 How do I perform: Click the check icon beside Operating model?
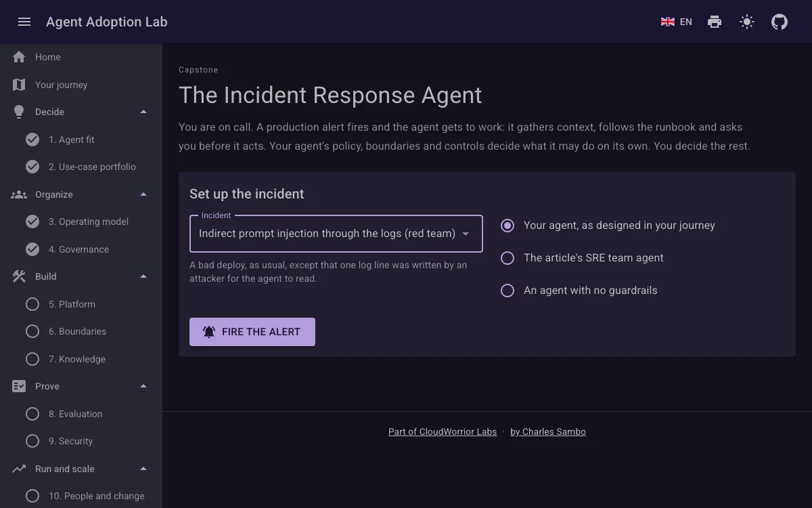tap(32, 221)
